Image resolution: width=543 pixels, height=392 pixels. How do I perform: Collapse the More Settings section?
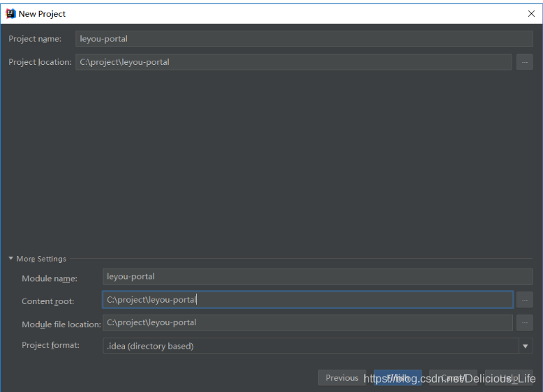pyautogui.click(x=10, y=259)
